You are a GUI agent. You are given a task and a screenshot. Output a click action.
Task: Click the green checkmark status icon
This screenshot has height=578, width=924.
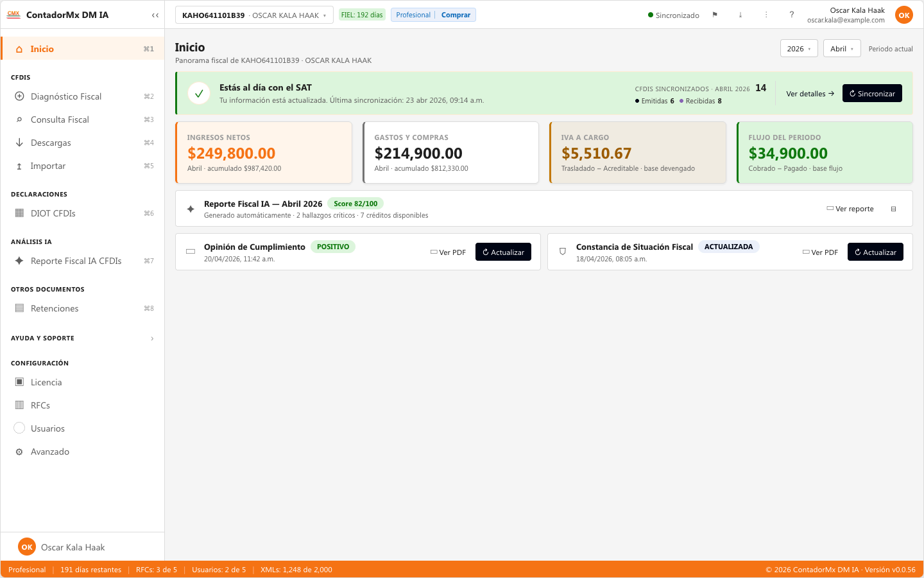pyautogui.click(x=199, y=93)
